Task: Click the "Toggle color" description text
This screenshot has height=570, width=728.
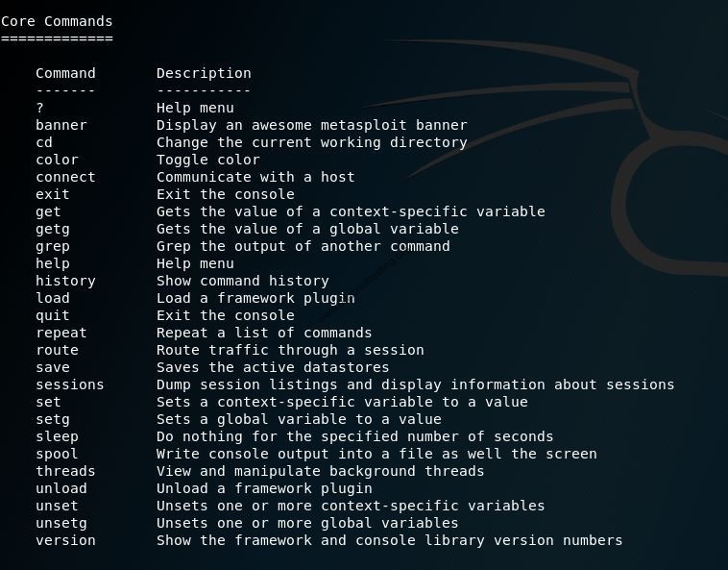Action: pos(207,160)
